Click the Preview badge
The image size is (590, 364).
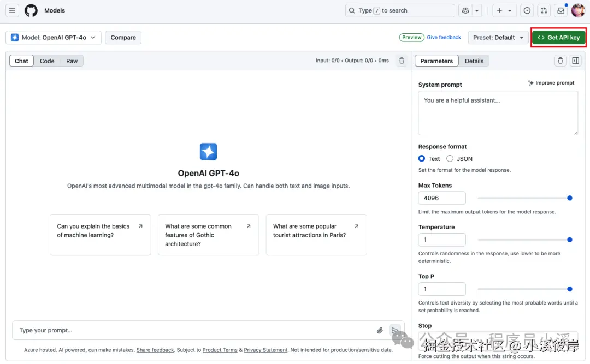tap(412, 37)
